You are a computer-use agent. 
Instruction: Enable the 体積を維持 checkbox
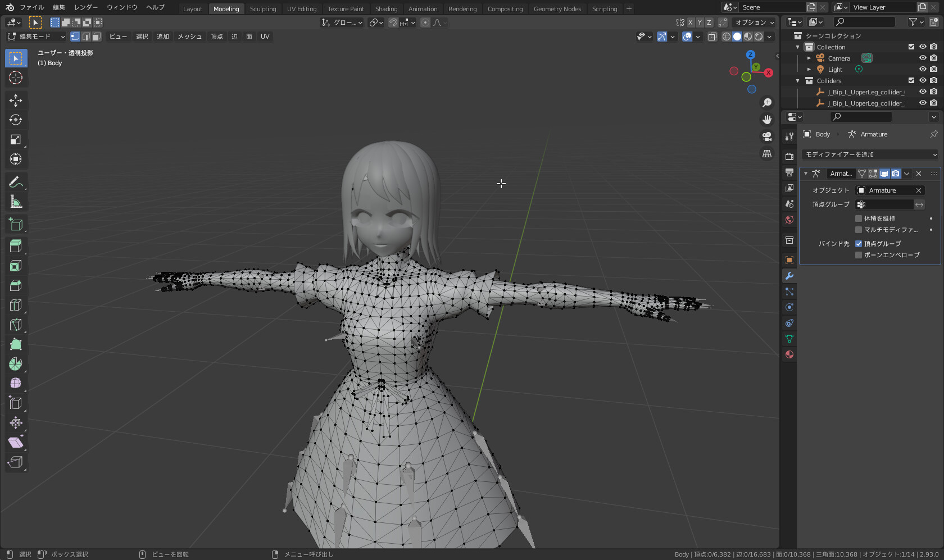pyautogui.click(x=859, y=218)
